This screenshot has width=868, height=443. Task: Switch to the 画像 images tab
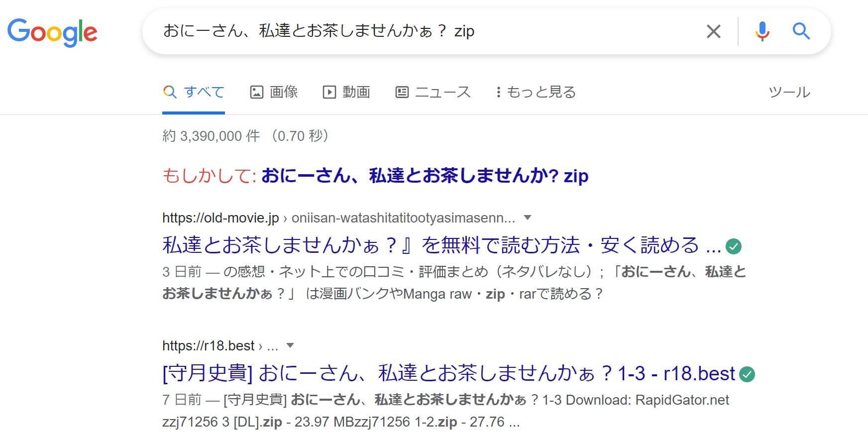pyautogui.click(x=274, y=92)
